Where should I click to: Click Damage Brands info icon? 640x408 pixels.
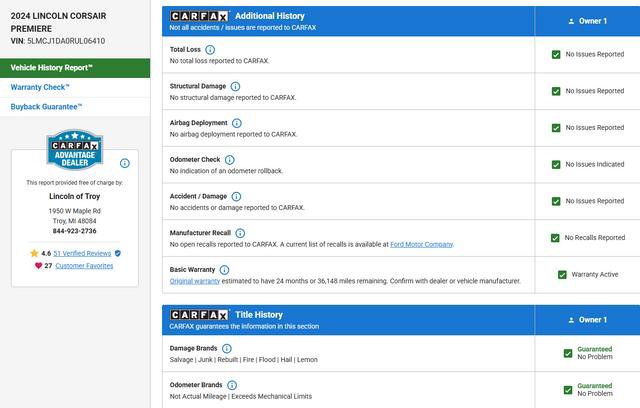coord(227,349)
